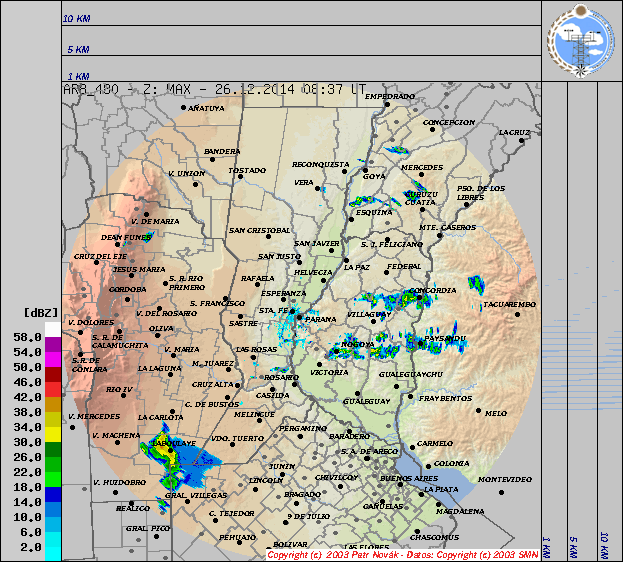Click the 1 KM label in top panel
The width and height of the screenshot is (623, 562).
[78, 76]
